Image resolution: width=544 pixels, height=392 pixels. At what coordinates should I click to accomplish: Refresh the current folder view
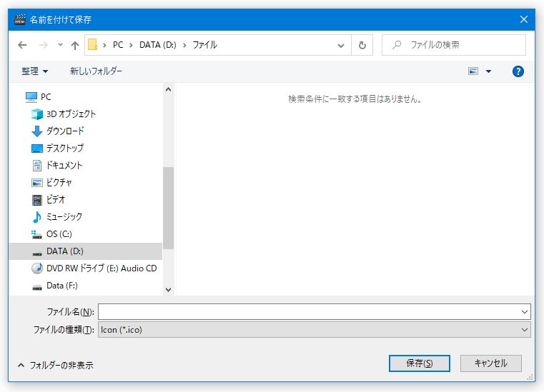click(362, 45)
